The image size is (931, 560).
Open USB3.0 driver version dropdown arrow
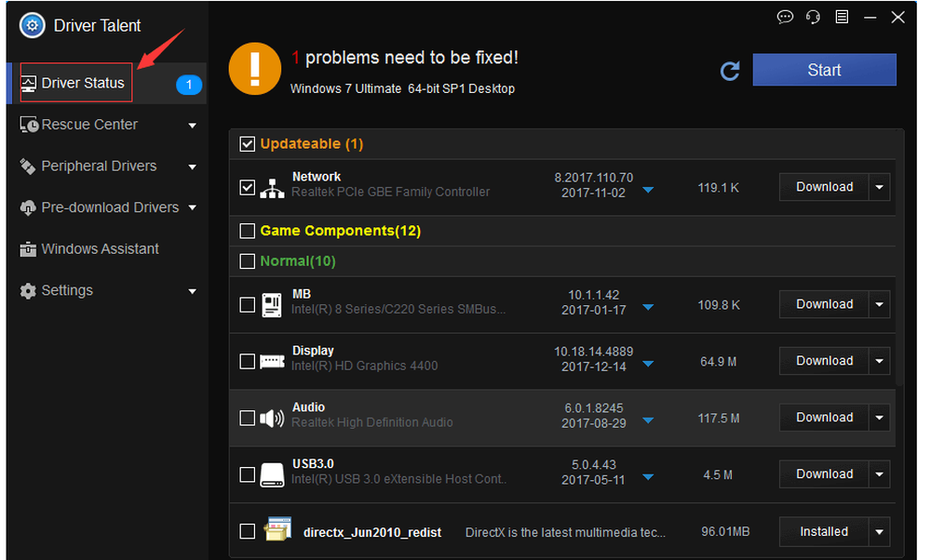[x=648, y=477]
